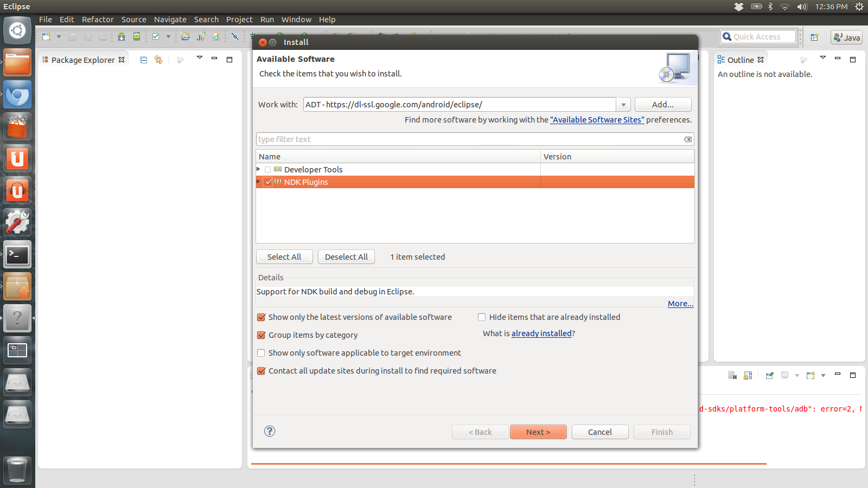Toggle Link with Editor in Package Explorer
Image resolution: width=868 pixels, height=488 pixels.
pos(158,60)
